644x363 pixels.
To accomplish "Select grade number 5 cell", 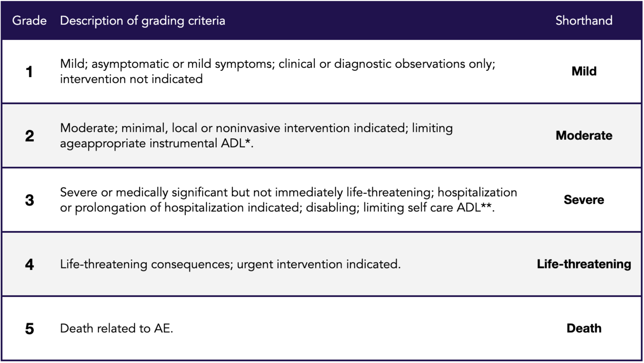I will point(29,329).
